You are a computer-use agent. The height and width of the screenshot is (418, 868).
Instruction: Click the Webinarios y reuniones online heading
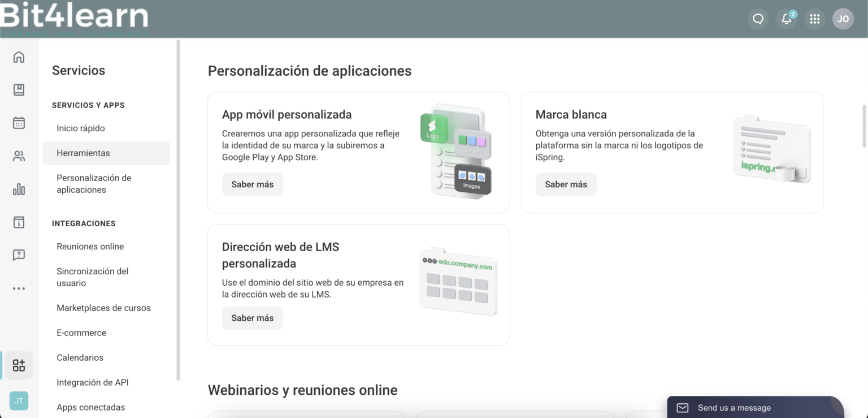pyautogui.click(x=303, y=390)
